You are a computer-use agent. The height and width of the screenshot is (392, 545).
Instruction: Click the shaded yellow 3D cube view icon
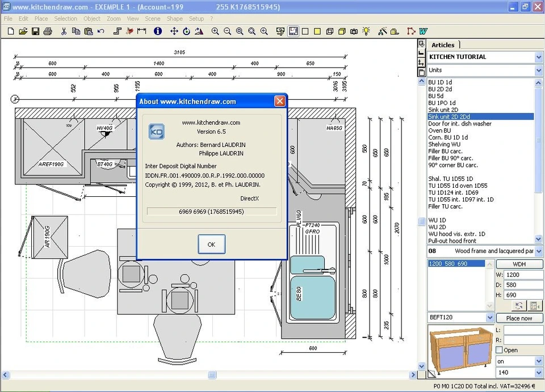click(x=342, y=31)
